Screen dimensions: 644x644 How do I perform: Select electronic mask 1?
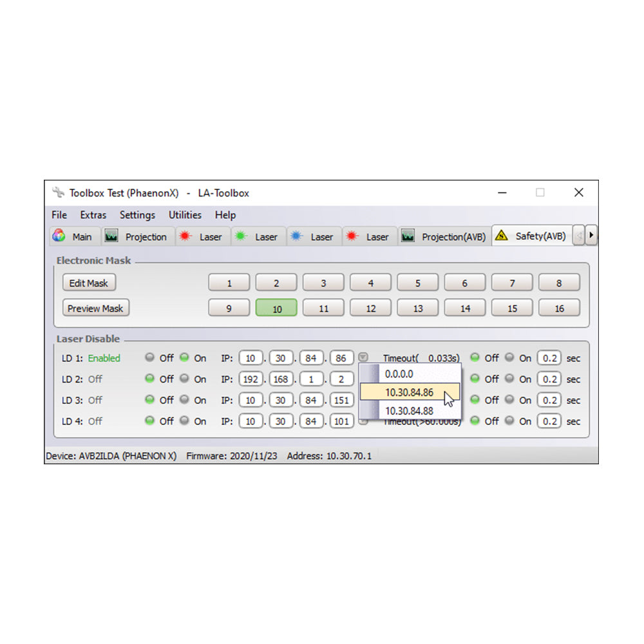[x=229, y=283]
